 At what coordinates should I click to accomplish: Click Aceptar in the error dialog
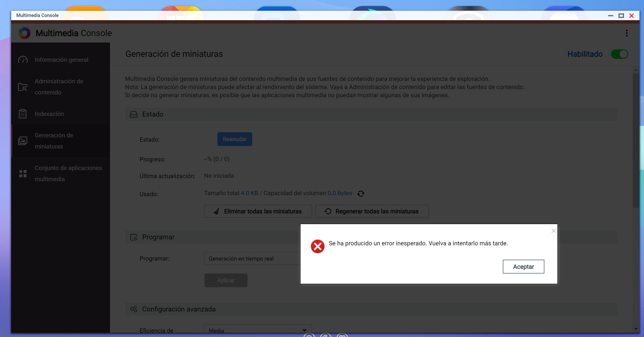point(523,267)
